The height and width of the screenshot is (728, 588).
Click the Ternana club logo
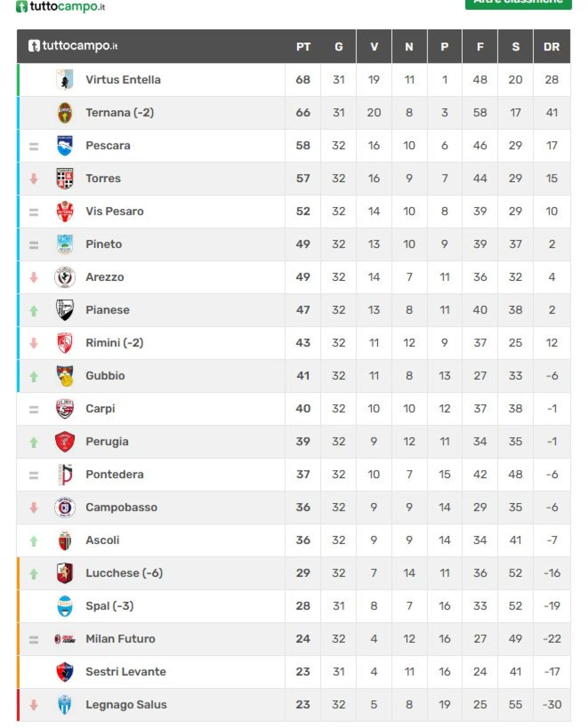click(x=65, y=112)
